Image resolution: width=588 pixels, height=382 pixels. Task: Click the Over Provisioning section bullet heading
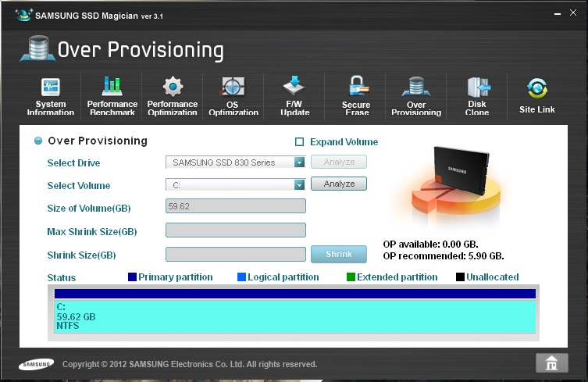coord(91,141)
